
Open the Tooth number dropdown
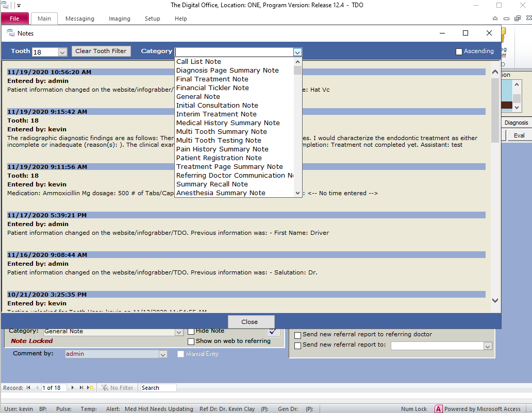point(62,52)
